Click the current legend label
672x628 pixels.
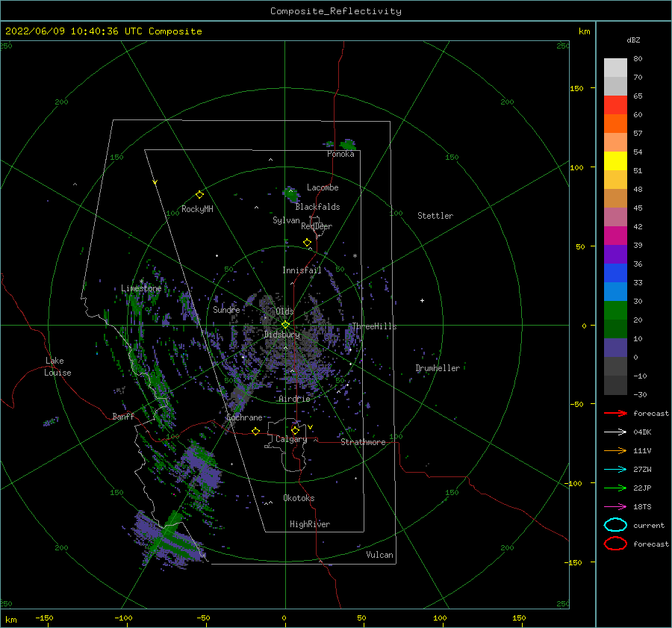click(649, 525)
